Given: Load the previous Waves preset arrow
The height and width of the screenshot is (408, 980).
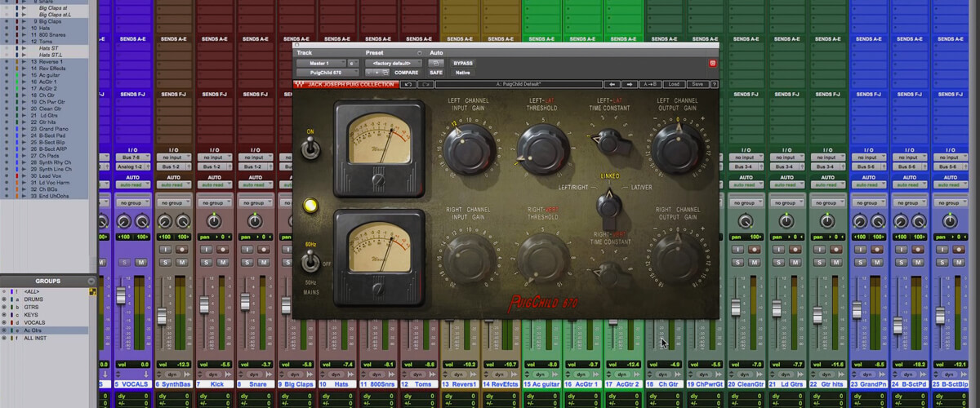Looking at the screenshot, I should tap(612, 84).
